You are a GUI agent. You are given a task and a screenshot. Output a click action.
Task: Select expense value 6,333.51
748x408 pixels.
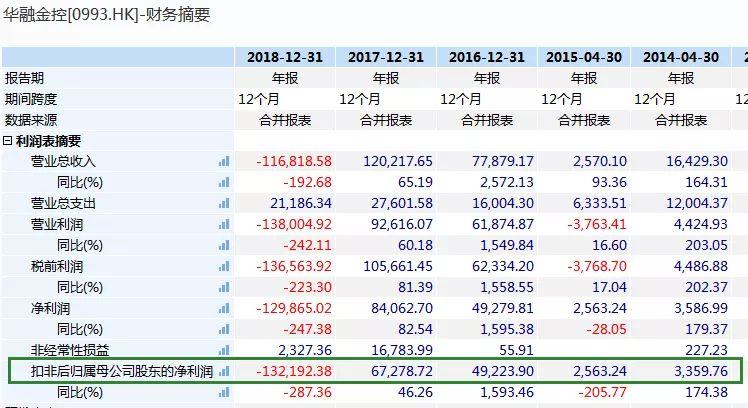(x=600, y=203)
